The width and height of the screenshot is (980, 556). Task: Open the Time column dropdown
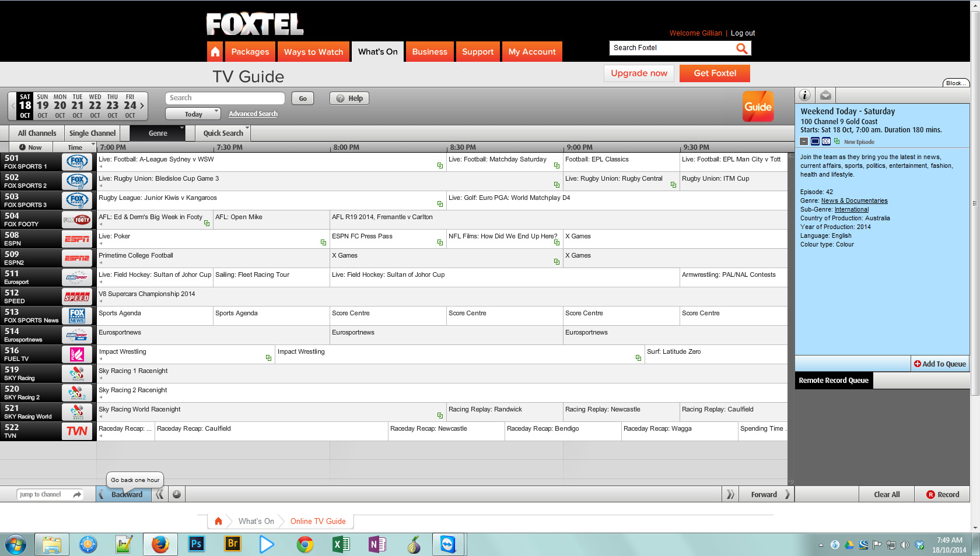pos(75,147)
